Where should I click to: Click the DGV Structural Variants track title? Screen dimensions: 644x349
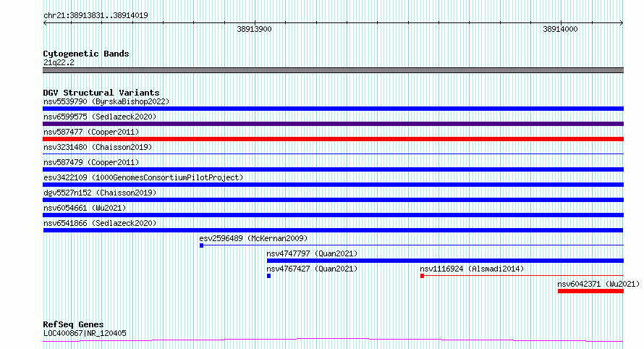point(101,93)
